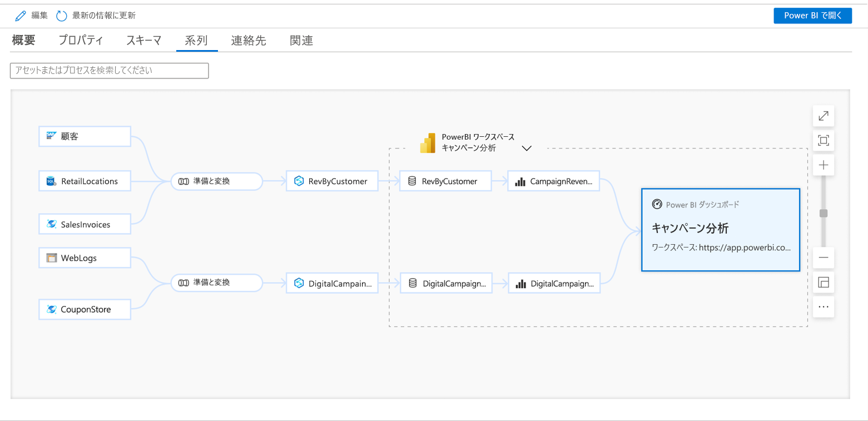Image resolution: width=868 pixels, height=421 pixels.
Task: Select the キャンペーン分析 dashboard node
Action: click(721, 230)
